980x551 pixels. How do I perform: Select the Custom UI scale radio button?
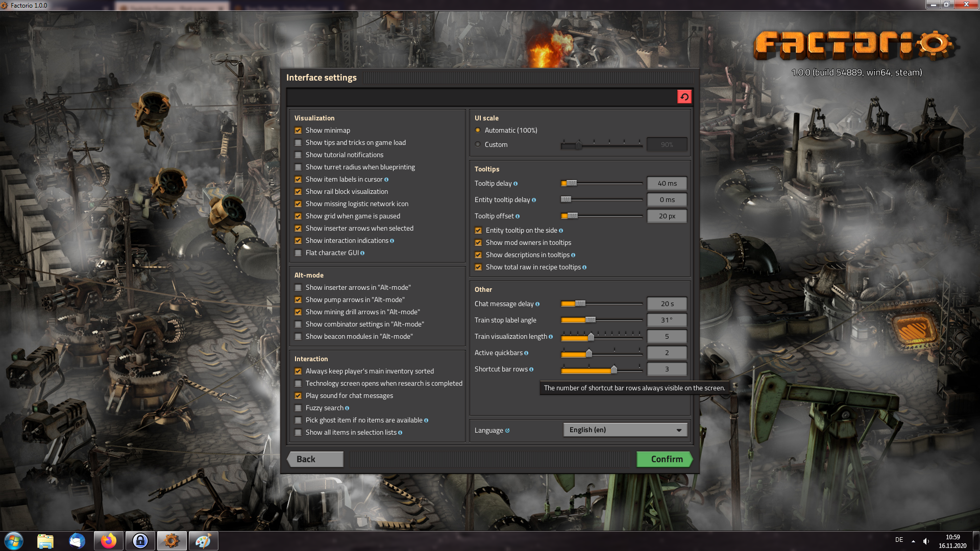pyautogui.click(x=478, y=144)
